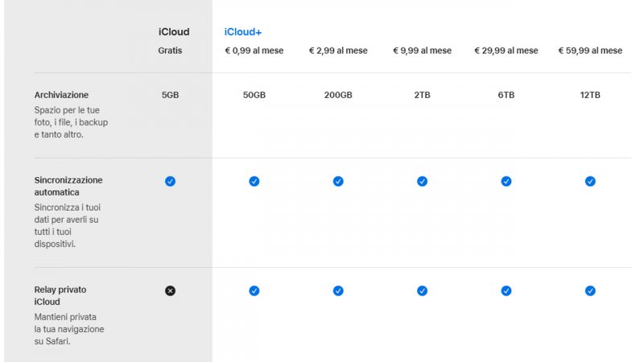The image size is (644, 362).
Task: Click the 50GB storage value
Action: (254, 95)
